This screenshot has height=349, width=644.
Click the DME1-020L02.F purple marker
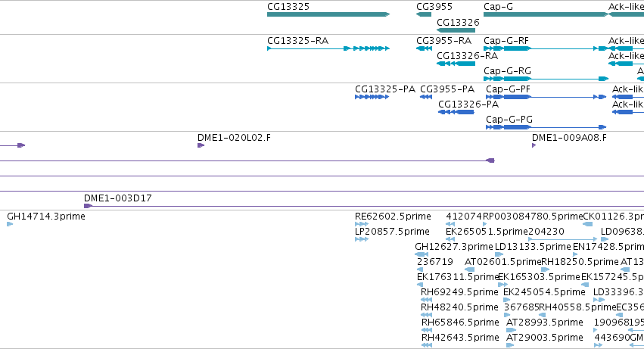201,145
